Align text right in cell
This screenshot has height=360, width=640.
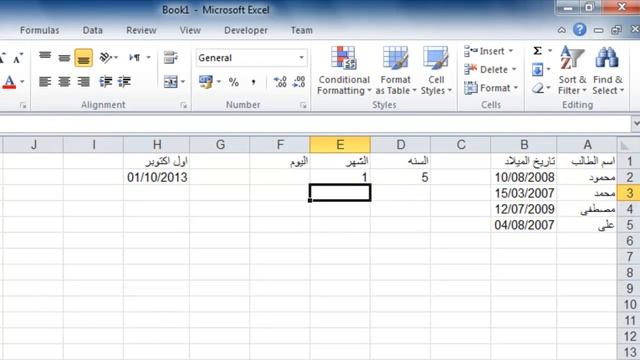pyautogui.click(x=83, y=82)
